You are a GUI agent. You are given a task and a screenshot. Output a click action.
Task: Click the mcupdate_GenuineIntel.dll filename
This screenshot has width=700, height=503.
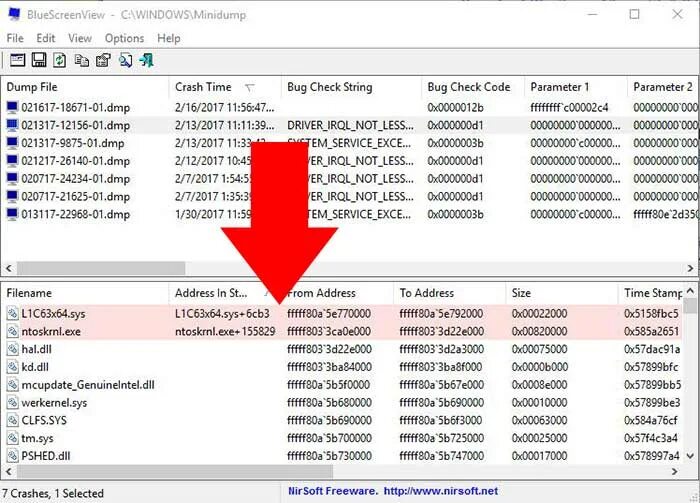pyautogui.click(x=88, y=385)
